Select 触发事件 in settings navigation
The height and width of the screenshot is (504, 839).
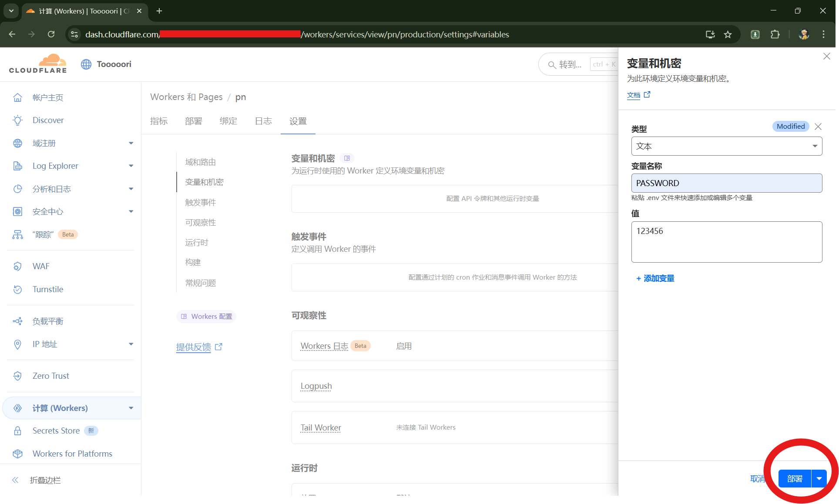point(201,202)
